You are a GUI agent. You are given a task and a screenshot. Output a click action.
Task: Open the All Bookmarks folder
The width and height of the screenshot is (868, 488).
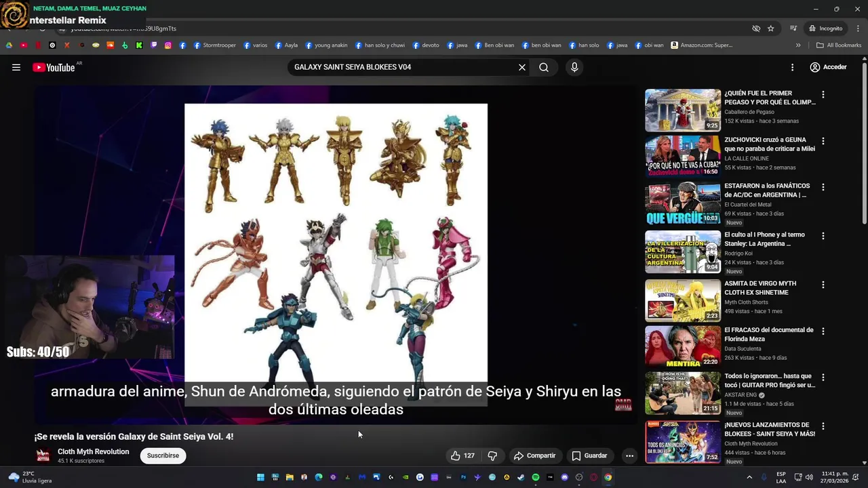[x=839, y=45]
